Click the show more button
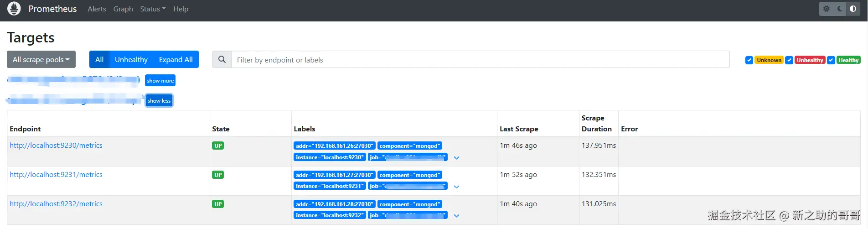Viewport: 868px width, 229px height. point(160,80)
